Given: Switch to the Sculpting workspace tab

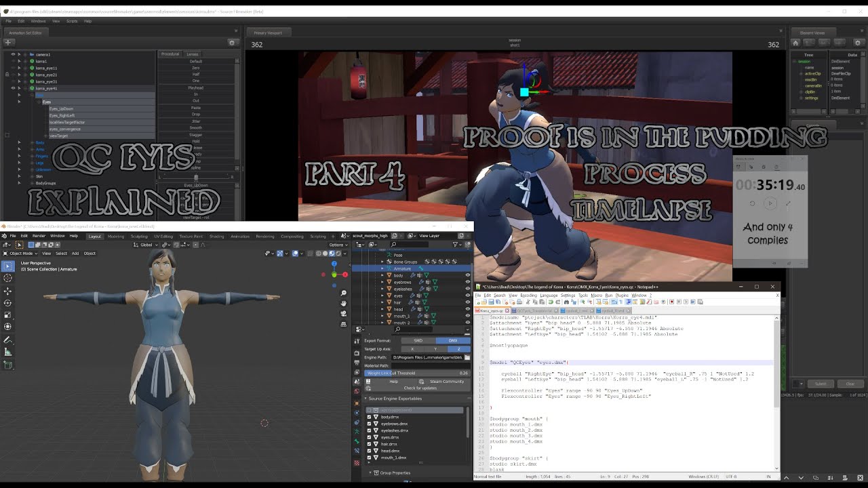Looking at the screenshot, I should 139,237.
